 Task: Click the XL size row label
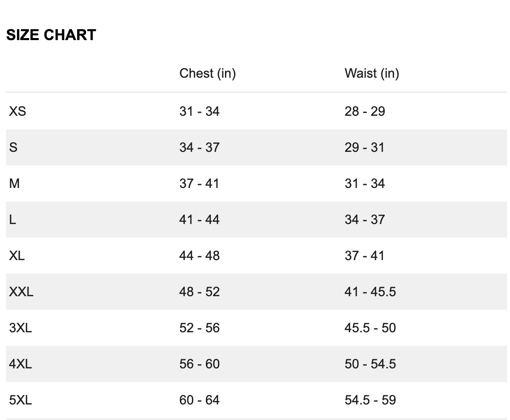click(x=17, y=256)
